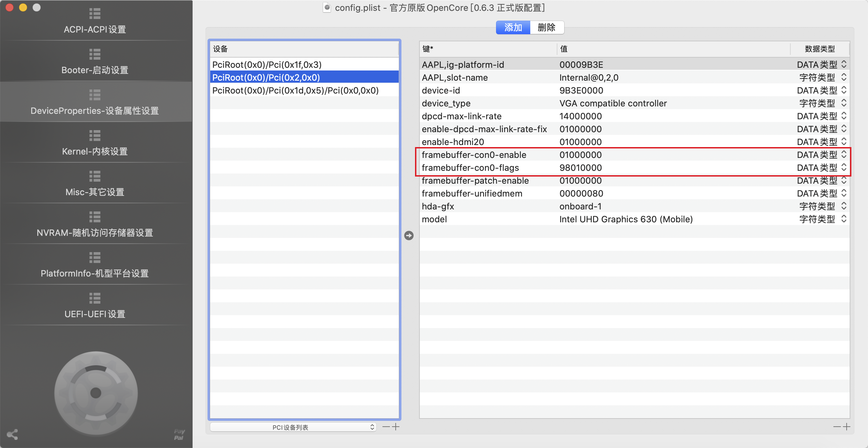The height and width of the screenshot is (448, 868).
Task: Click the OpenCore gear logo in sidebar
Action: coord(95,392)
